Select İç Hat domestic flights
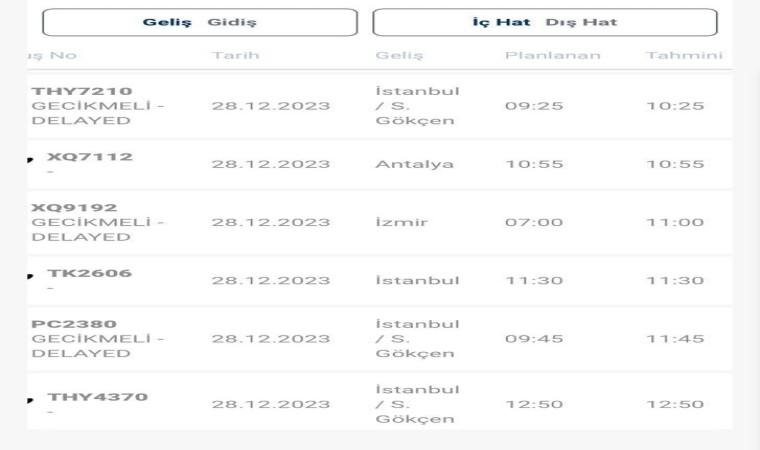 click(502, 22)
